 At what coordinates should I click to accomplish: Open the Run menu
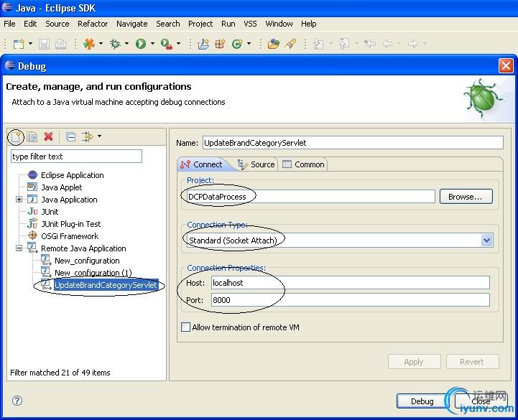(x=228, y=24)
